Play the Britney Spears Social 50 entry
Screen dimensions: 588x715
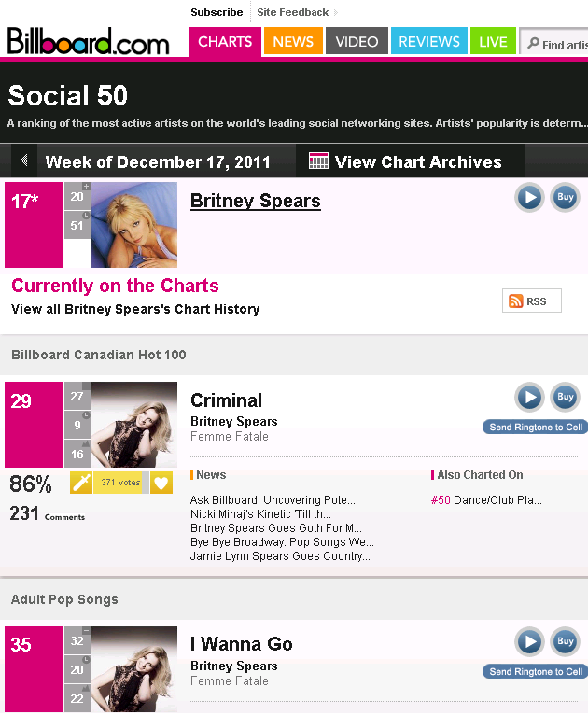(x=529, y=198)
